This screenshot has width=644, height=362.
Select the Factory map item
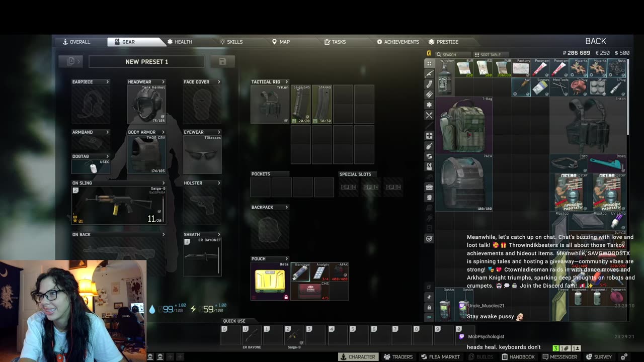[521, 68]
